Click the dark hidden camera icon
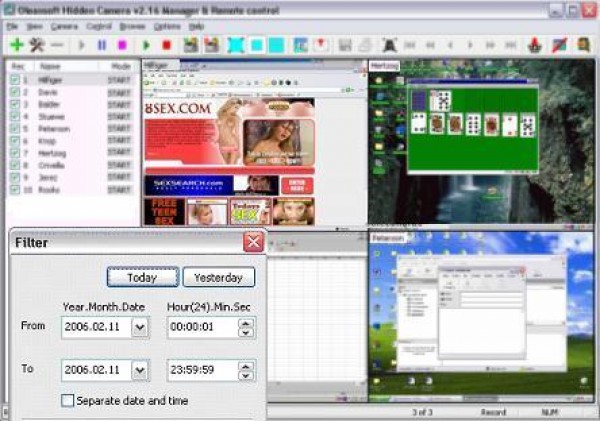 tap(390, 45)
